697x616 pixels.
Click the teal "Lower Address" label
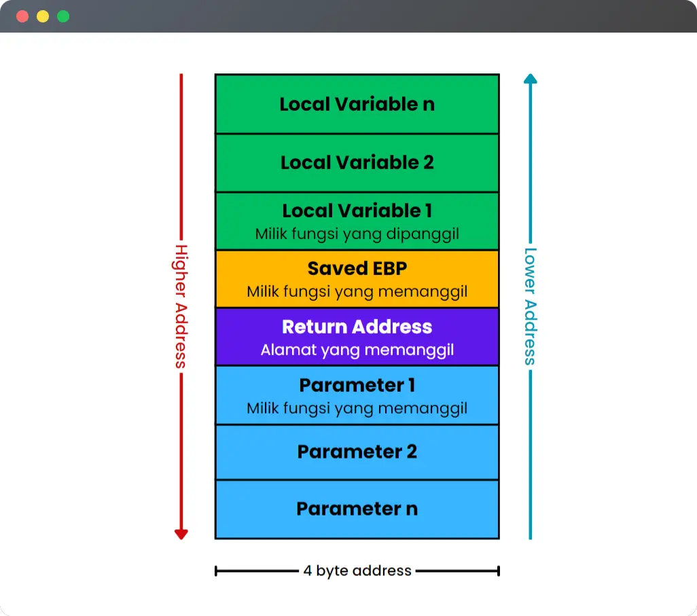pyautogui.click(x=531, y=306)
